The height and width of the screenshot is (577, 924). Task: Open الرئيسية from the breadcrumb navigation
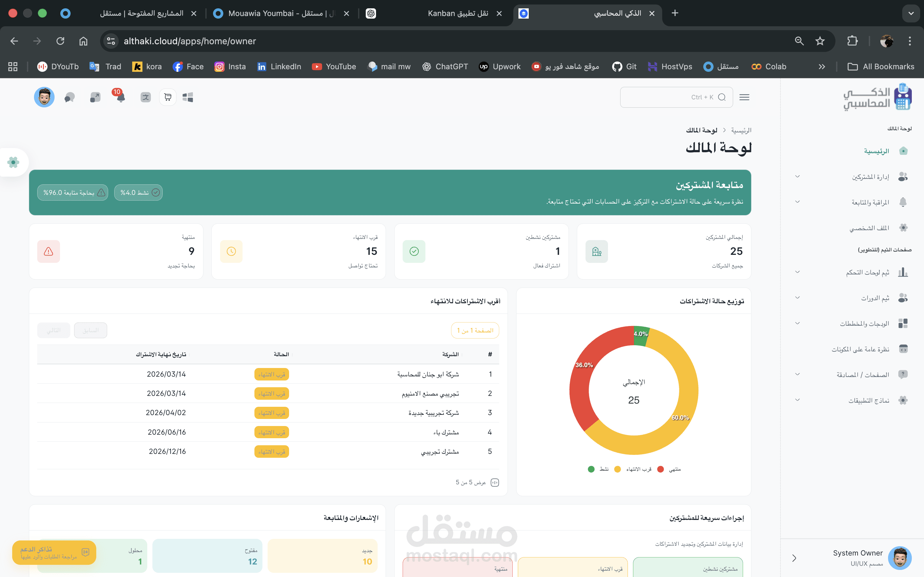[x=741, y=130]
